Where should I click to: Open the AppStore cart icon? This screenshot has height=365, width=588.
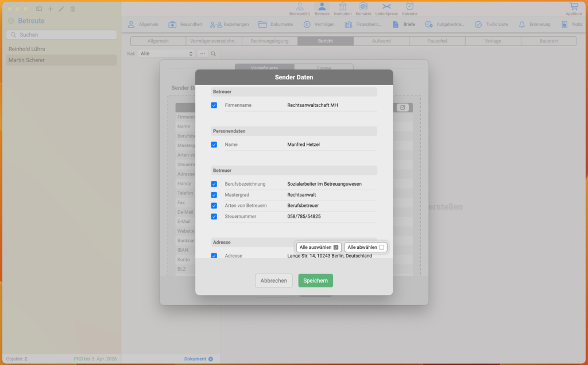(573, 7)
